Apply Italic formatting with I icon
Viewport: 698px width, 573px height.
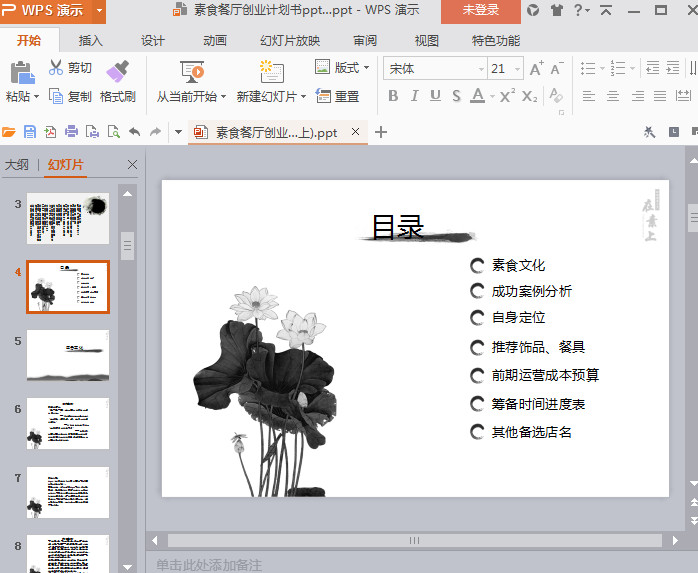coord(414,96)
